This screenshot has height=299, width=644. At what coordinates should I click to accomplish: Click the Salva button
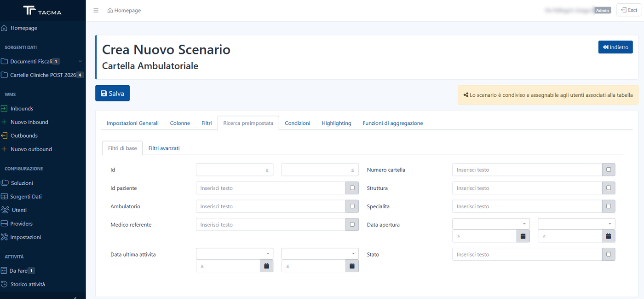[112, 93]
